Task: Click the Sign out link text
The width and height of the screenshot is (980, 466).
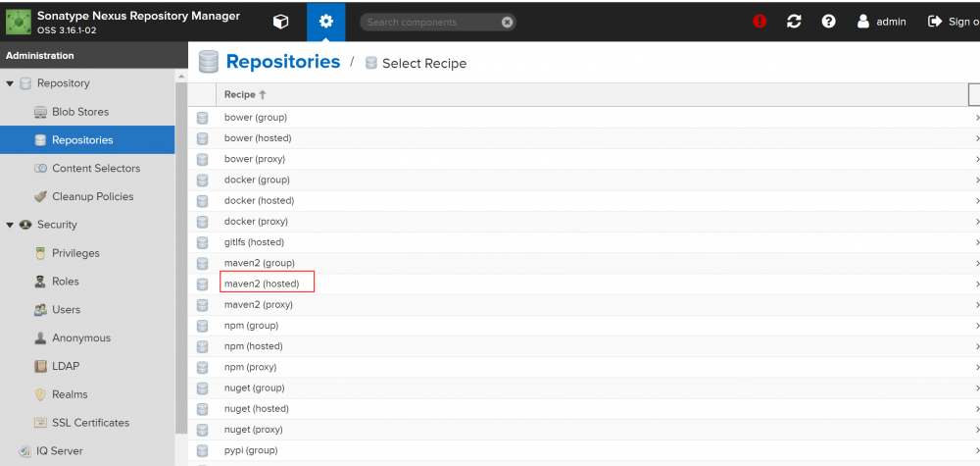Action: pyautogui.click(x=963, y=22)
